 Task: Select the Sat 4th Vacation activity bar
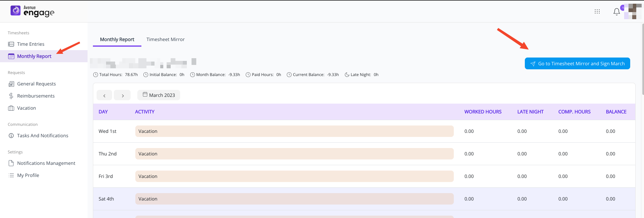295,199
